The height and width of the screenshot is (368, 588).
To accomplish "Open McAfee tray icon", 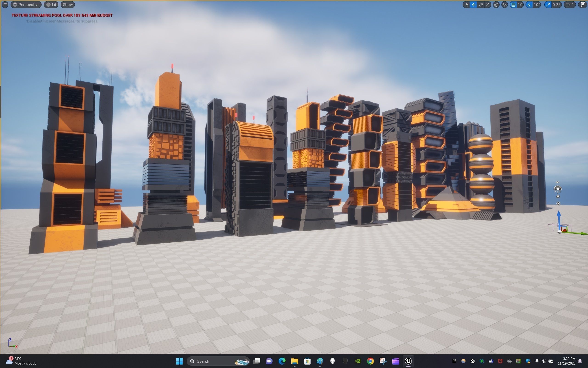I will click(500, 361).
